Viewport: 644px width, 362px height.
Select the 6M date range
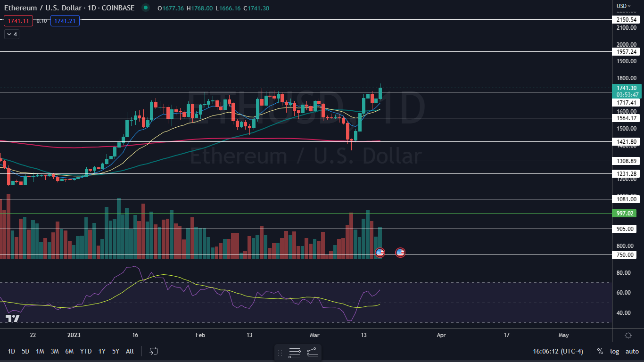coord(69,351)
